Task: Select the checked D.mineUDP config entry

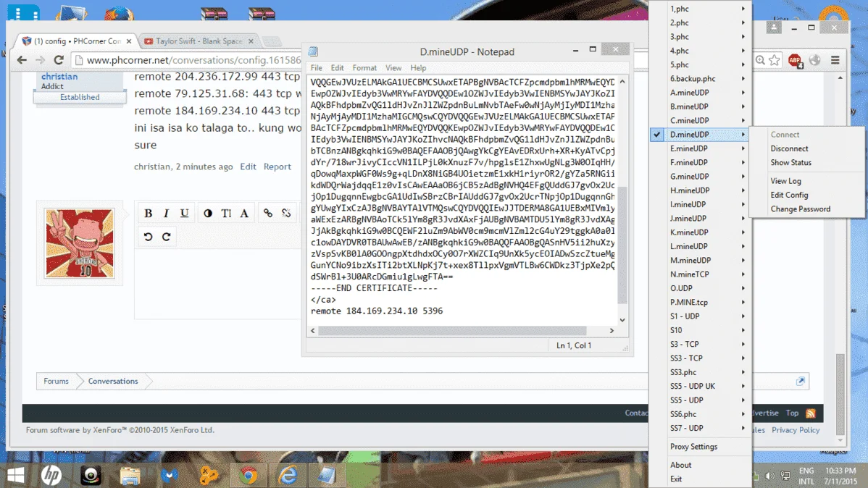Action: (700, 135)
